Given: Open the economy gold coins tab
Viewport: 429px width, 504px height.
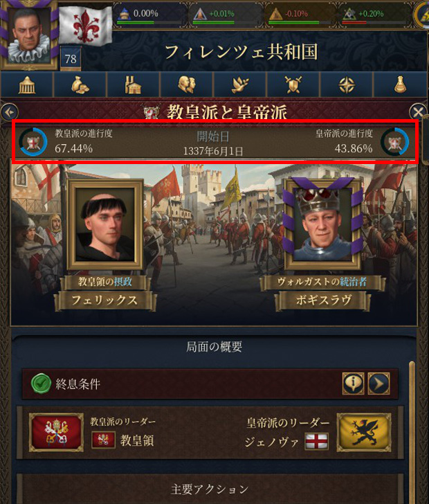Looking at the screenshot, I should click(x=80, y=84).
